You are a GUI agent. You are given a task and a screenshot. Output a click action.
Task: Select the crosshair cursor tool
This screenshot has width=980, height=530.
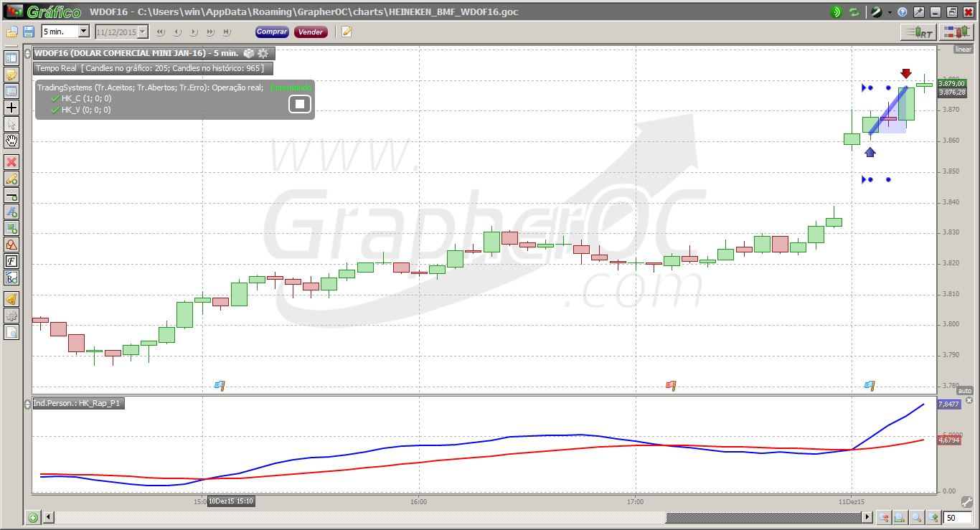11,108
